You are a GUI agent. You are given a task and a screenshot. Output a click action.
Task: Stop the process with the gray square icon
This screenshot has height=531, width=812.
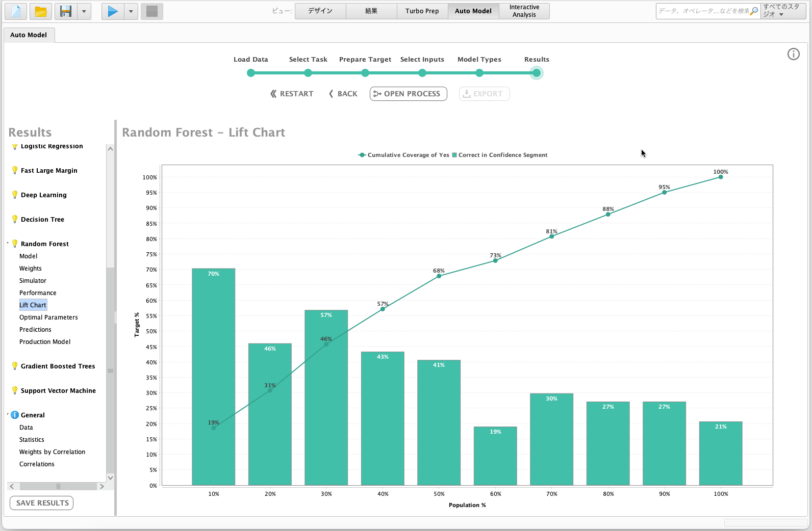152,11
